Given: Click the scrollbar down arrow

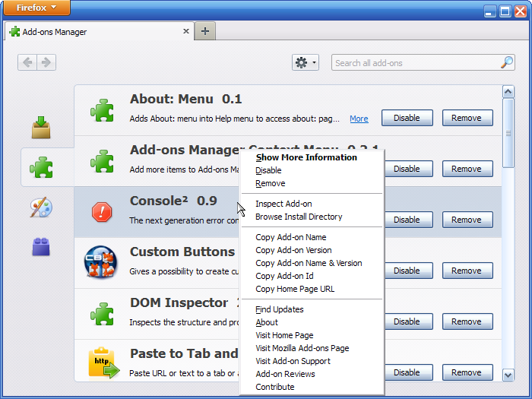Looking at the screenshot, I should pyautogui.click(x=508, y=375).
